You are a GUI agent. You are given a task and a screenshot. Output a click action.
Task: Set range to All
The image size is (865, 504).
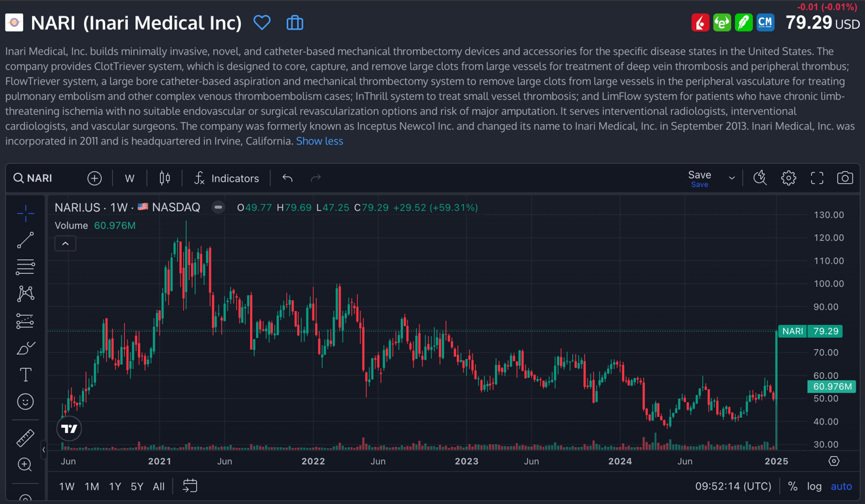click(158, 486)
